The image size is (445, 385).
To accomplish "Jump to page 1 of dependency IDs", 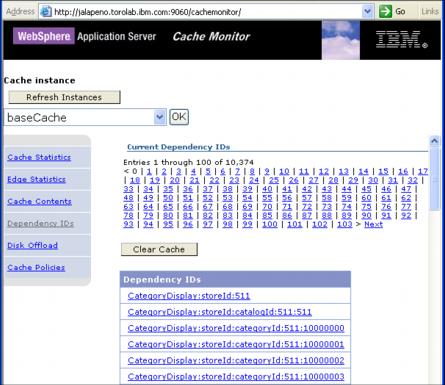I will point(149,171).
